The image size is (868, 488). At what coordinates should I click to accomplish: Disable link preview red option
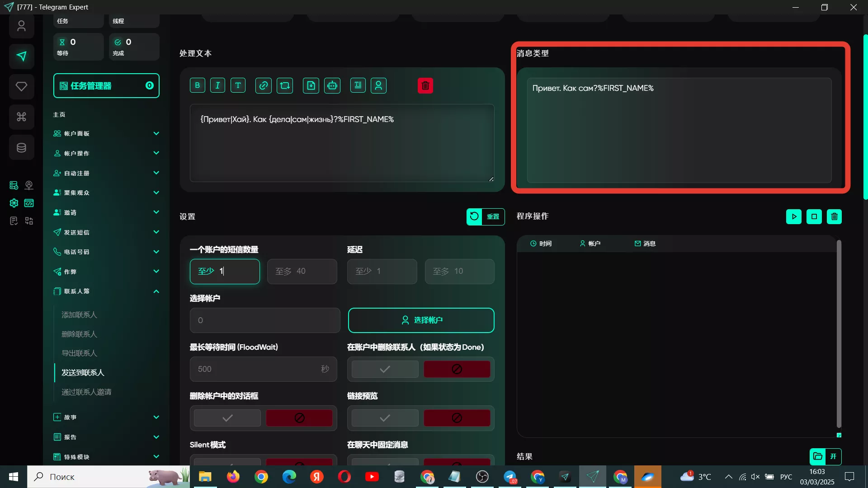457,418
